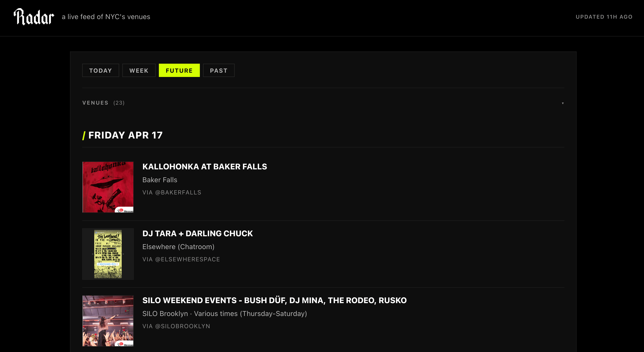Open the SILO crowd photo thumbnail
Viewport: 644px width, 352px height.
pyautogui.click(x=108, y=321)
